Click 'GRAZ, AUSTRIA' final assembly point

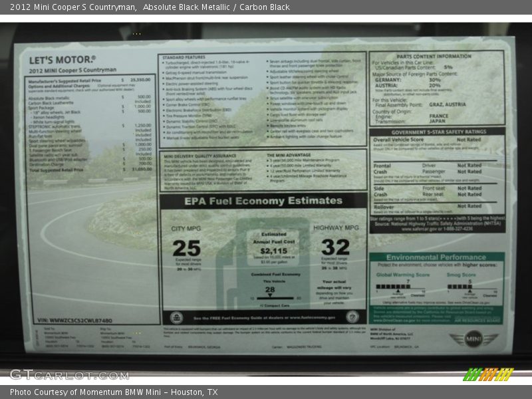447,104
